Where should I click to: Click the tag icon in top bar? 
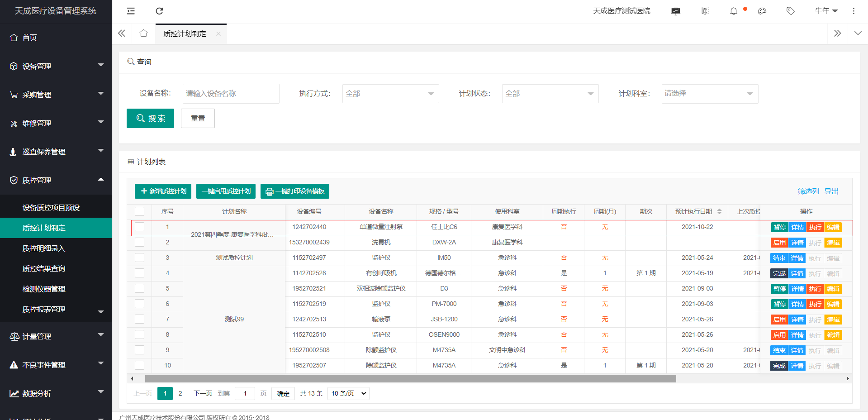pos(791,11)
